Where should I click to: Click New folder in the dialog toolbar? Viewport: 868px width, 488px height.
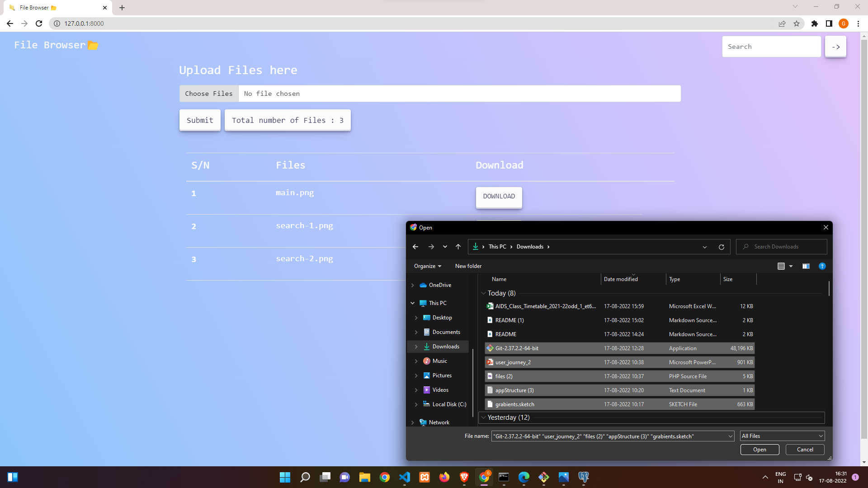point(468,266)
